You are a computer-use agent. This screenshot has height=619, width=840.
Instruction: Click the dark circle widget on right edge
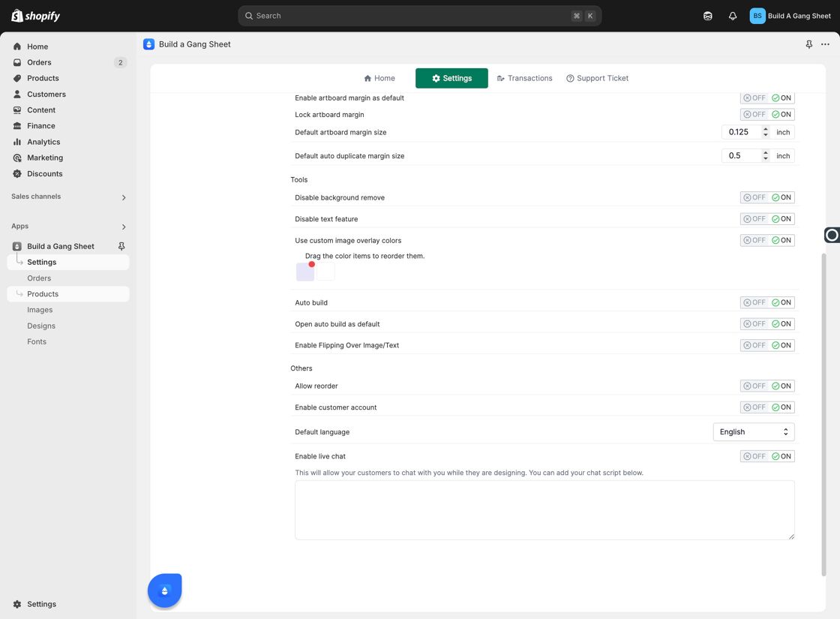tap(832, 235)
